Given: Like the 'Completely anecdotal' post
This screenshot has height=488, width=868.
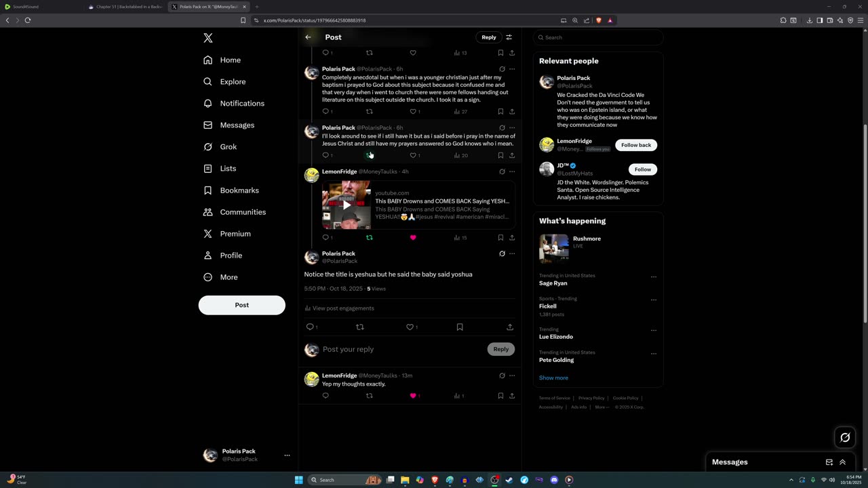Looking at the screenshot, I should (x=413, y=111).
